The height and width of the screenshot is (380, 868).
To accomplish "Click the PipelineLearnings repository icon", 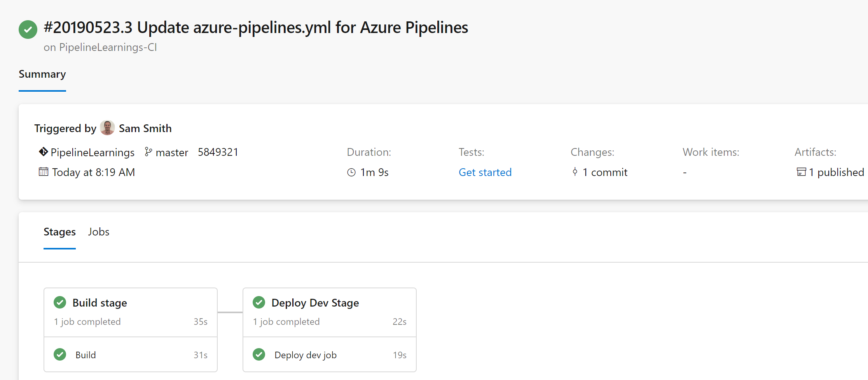I will pos(43,152).
